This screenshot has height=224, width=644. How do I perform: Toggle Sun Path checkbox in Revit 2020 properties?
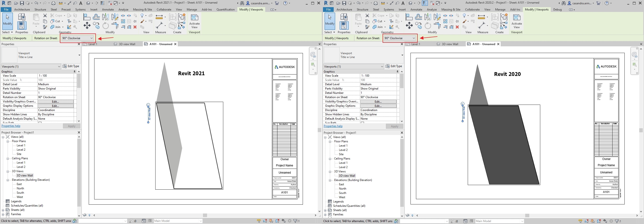point(362,123)
